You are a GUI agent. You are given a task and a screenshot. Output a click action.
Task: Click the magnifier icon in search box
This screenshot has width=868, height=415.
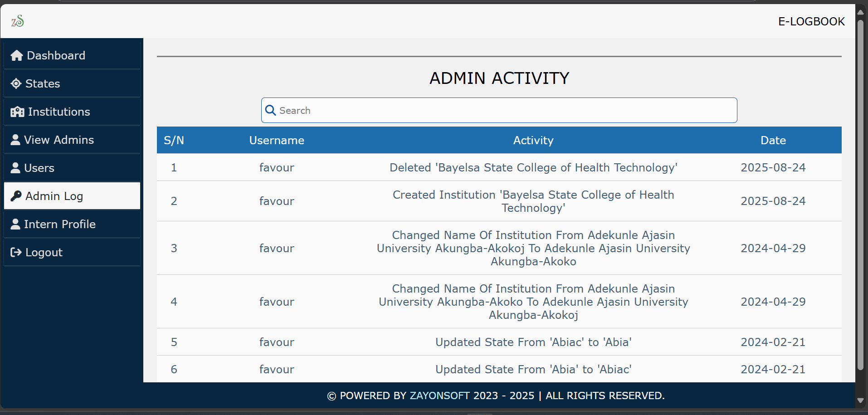[270, 110]
